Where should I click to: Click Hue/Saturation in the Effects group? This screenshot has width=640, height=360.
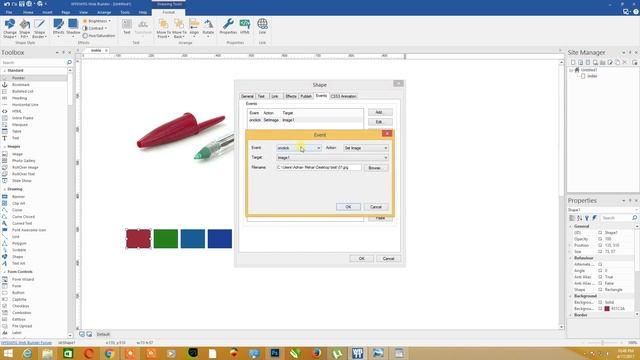click(99, 36)
